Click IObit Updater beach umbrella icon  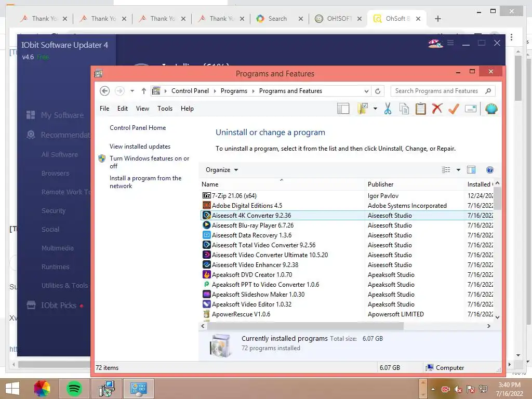coord(435,43)
